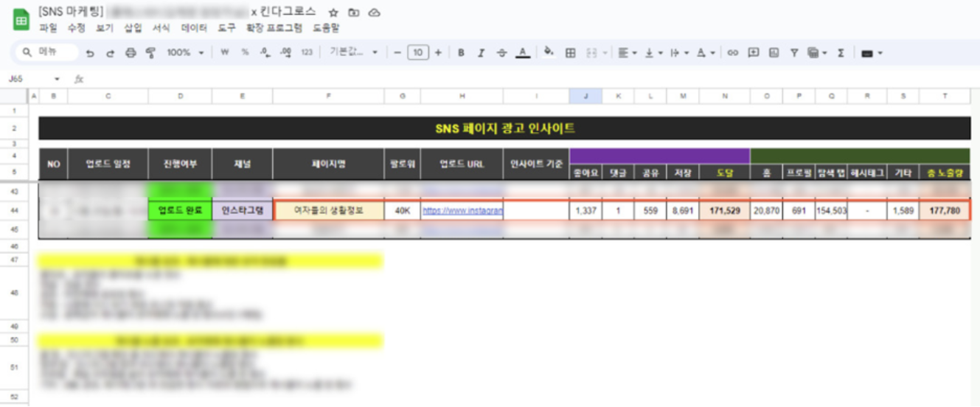Select the 업로드 완료 status cell
The height and width of the screenshot is (407, 980).
[x=180, y=211]
